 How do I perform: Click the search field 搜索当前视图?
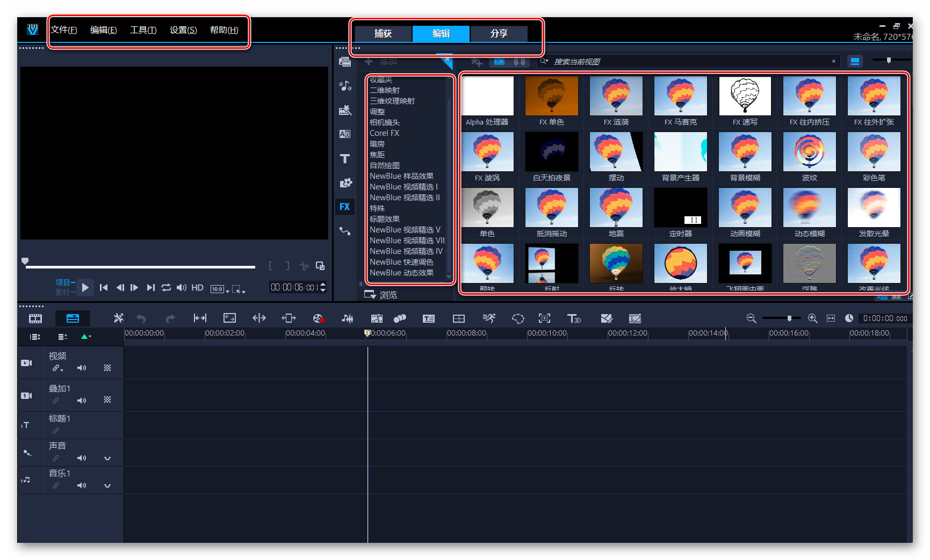[x=689, y=62]
